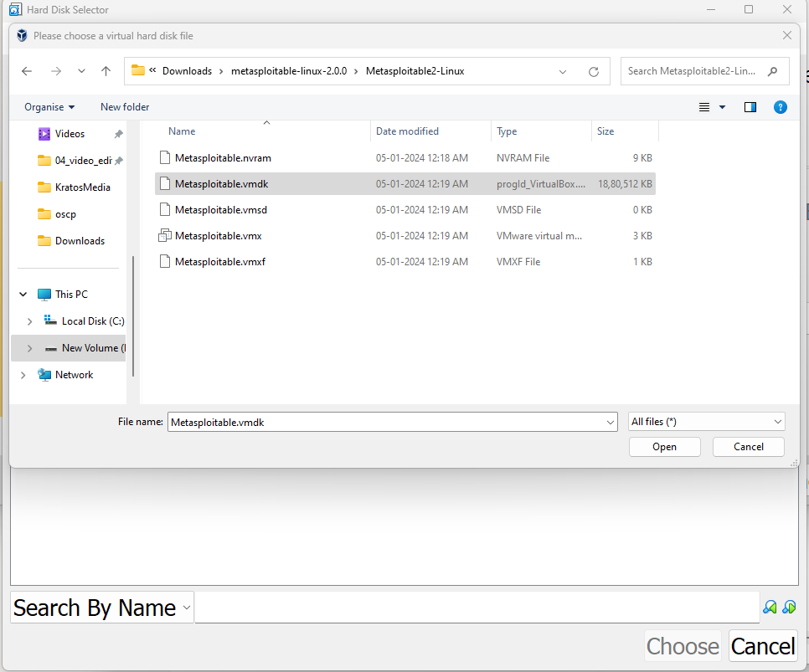Open the 04_video_edi pinned folder
The image size is (809, 672).
click(x=75, y=161)
